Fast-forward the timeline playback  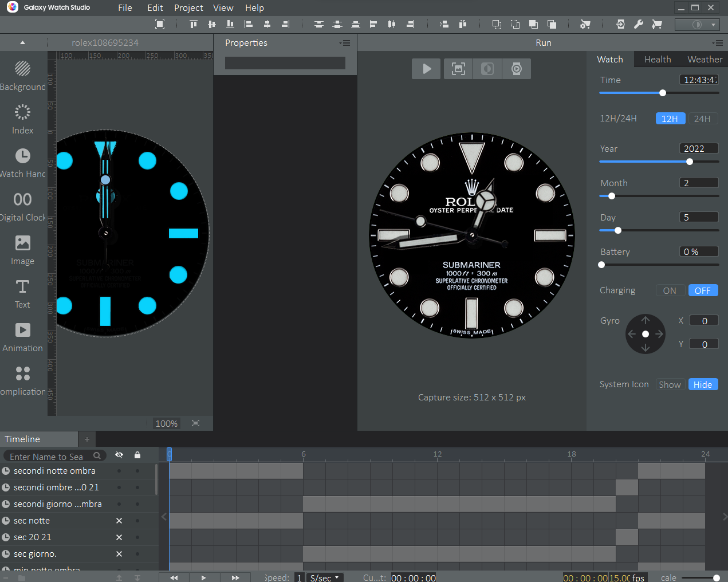235,577
